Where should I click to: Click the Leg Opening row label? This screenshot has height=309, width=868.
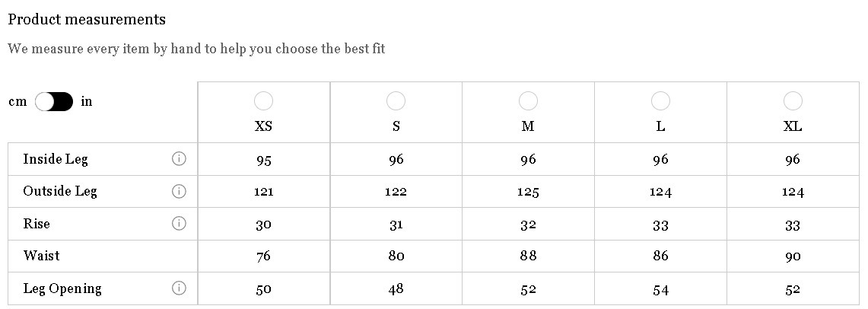[62, 288]
